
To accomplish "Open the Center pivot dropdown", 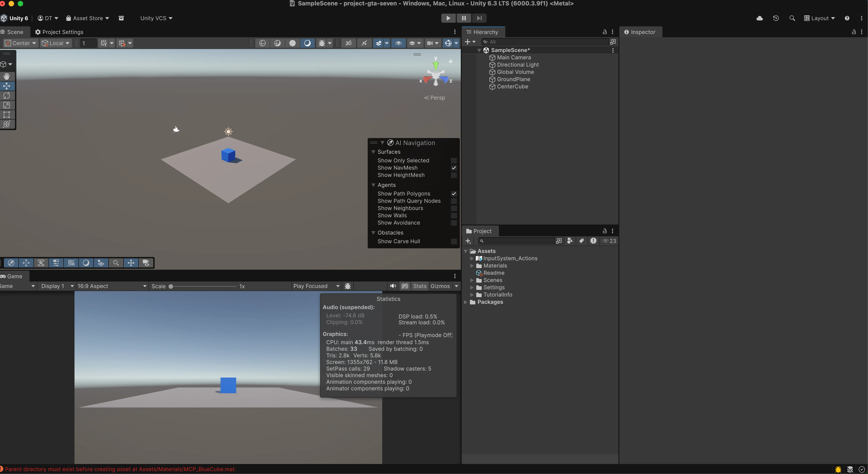I will (20, 43).
